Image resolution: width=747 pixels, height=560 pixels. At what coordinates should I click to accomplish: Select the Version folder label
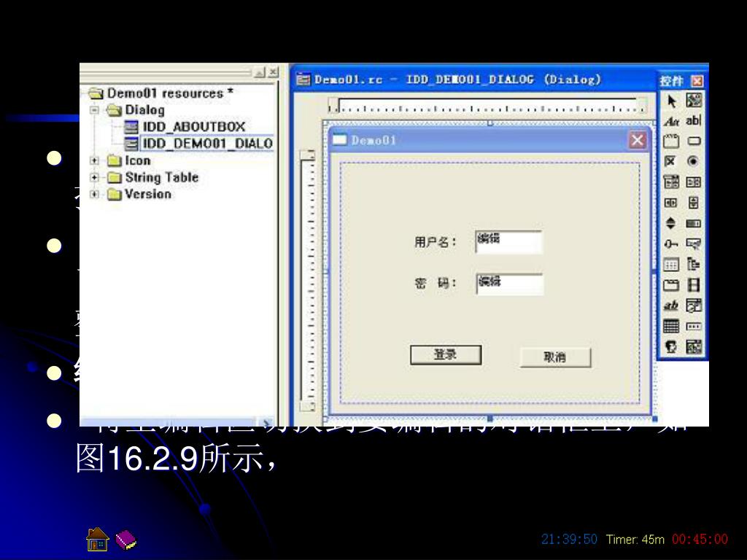tap(147, 194)
